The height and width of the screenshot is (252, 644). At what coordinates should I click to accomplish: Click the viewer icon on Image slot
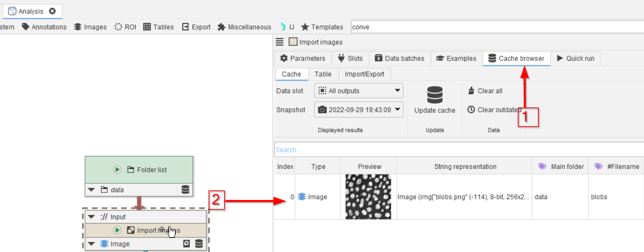pyautogui.click(x=187, y=244)
